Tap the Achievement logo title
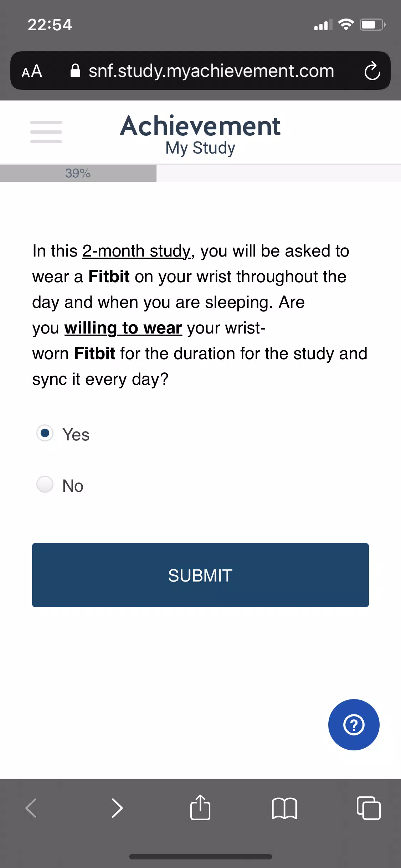 (x=200, y=126)
